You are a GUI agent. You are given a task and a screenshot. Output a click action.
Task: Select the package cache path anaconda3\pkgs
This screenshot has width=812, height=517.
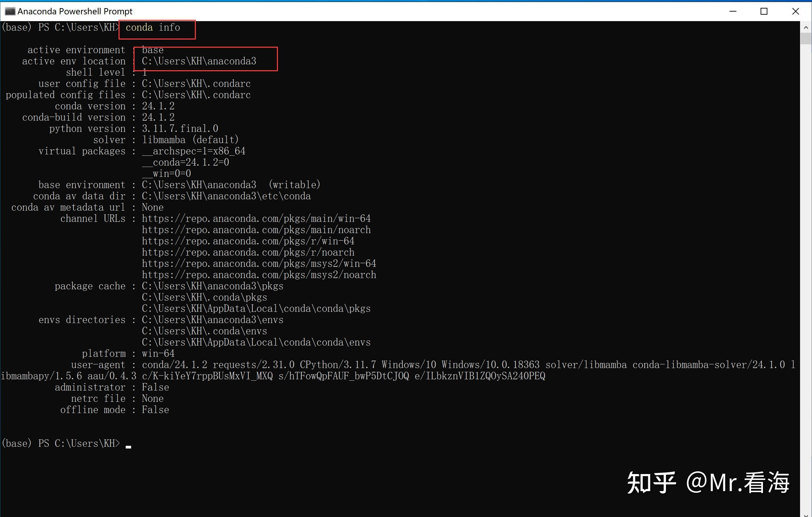click(x=212, y=286)
